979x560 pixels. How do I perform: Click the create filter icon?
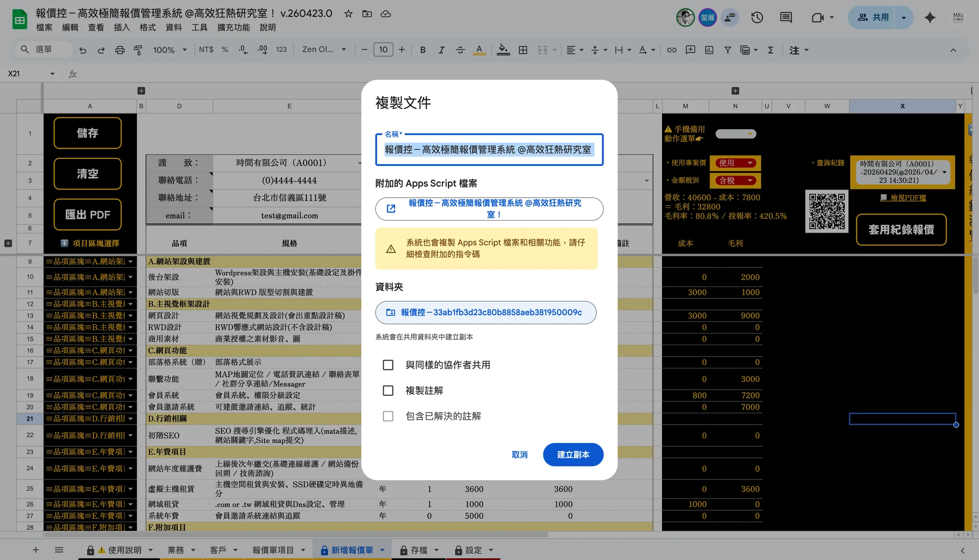[727, 50]
